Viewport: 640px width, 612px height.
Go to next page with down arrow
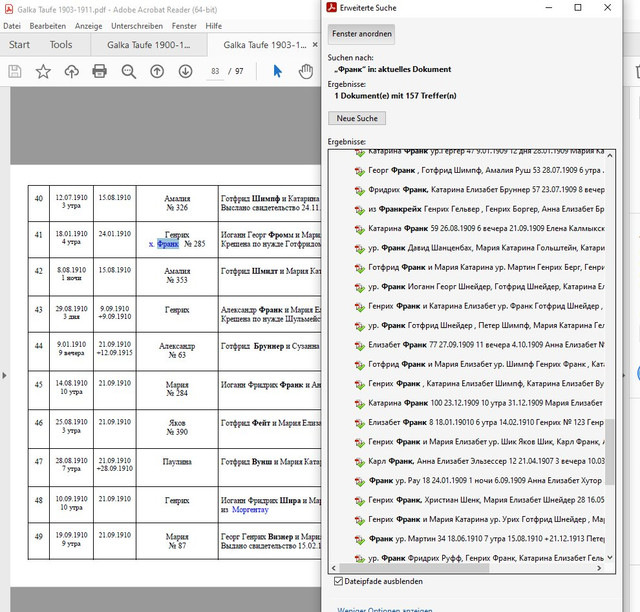(x=185, y=71)
